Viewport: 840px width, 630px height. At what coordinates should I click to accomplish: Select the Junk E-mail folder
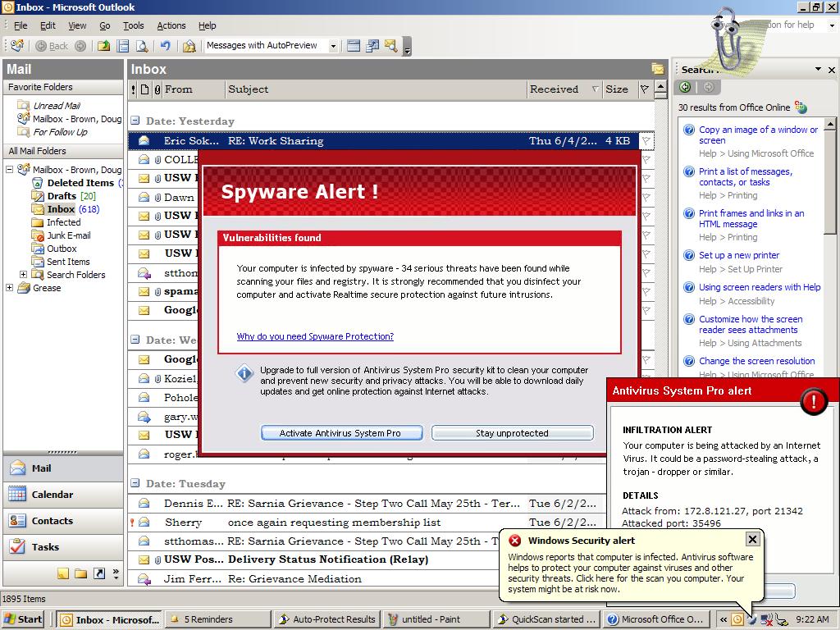[x=69, y=235]
